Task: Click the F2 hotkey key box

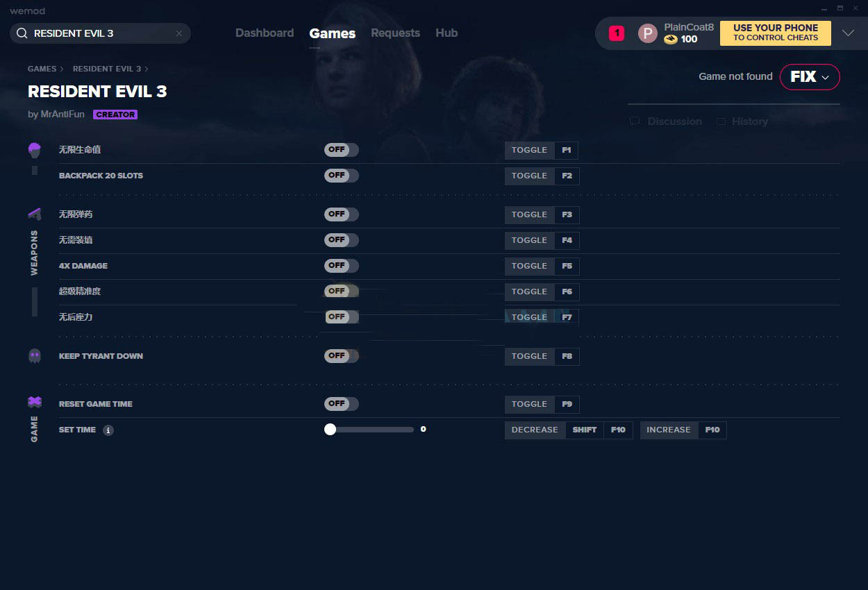Action: [567, 176]
